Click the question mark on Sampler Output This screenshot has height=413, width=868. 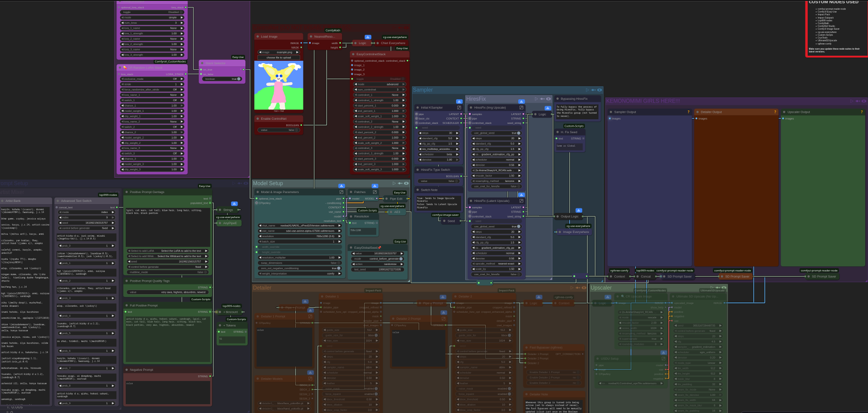pos(688,112)
